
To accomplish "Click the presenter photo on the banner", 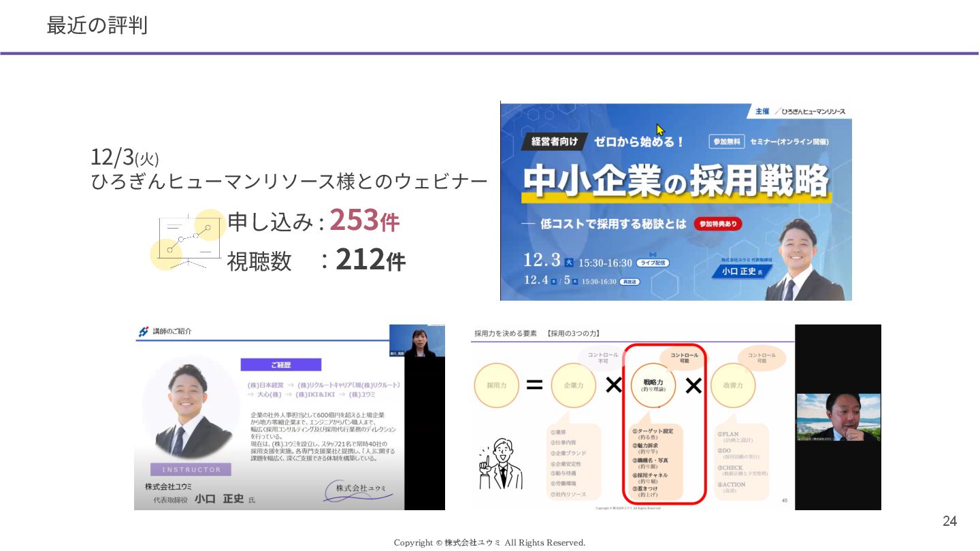I will [x=803, y=258].
